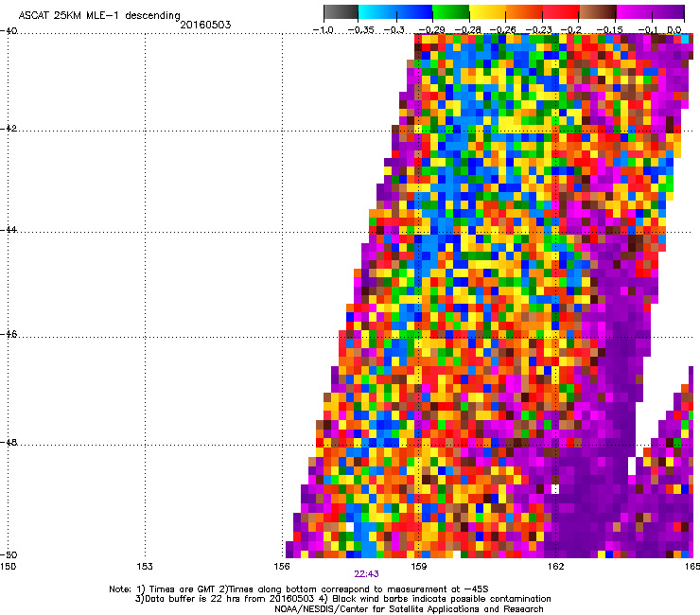Click the '-0.1' color bar label

pyautogui.click(x=648, y=30)
